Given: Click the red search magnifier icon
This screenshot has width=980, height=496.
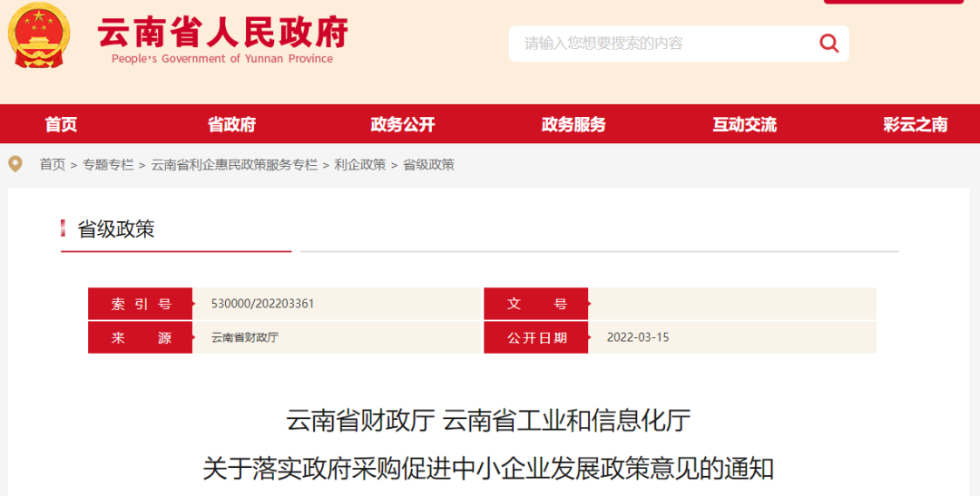Looking at the screenshot, I should pyautogui.click(x=828, y=44).
